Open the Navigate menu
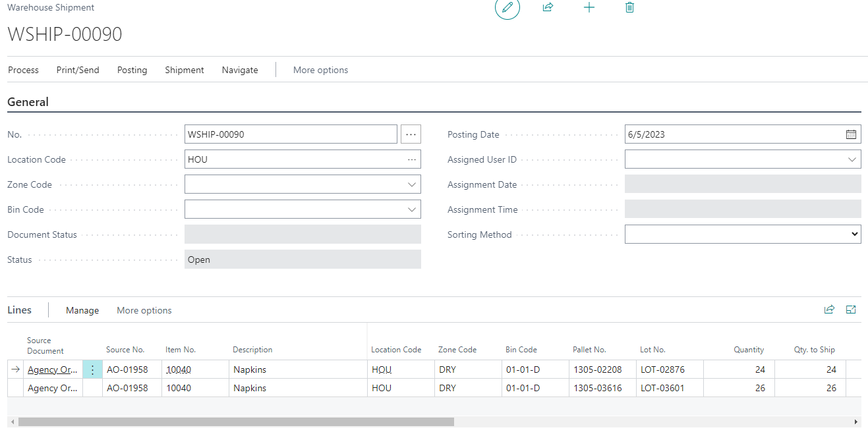The height and width of the screenshot is (436, 868). 240,70
